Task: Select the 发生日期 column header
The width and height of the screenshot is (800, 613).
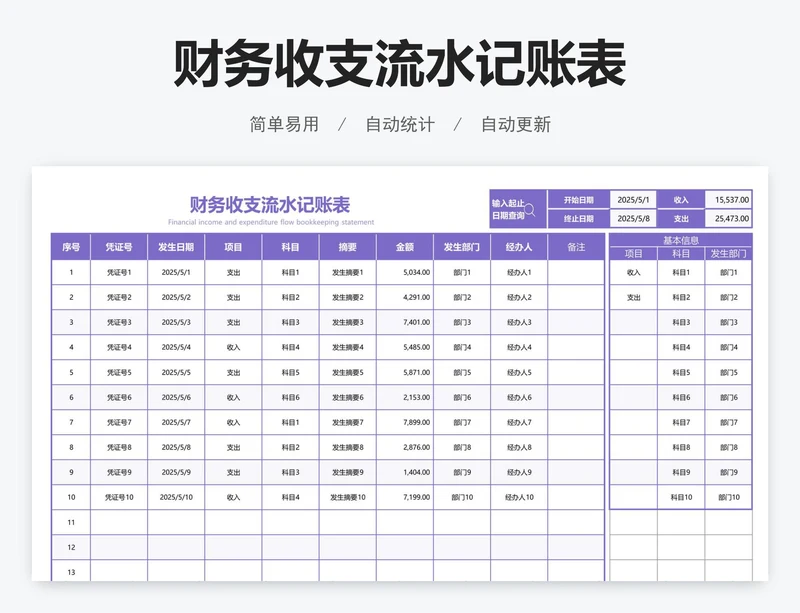Action: point(176,247)
